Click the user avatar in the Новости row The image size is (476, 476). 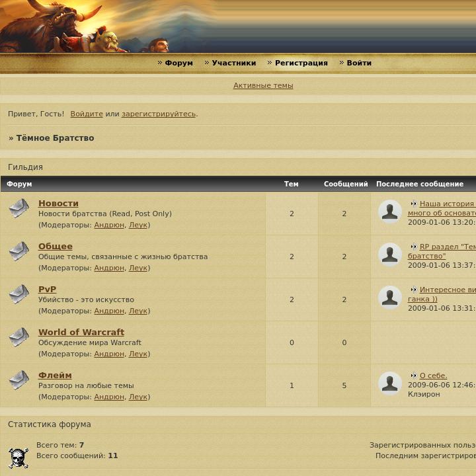(390, 212)
